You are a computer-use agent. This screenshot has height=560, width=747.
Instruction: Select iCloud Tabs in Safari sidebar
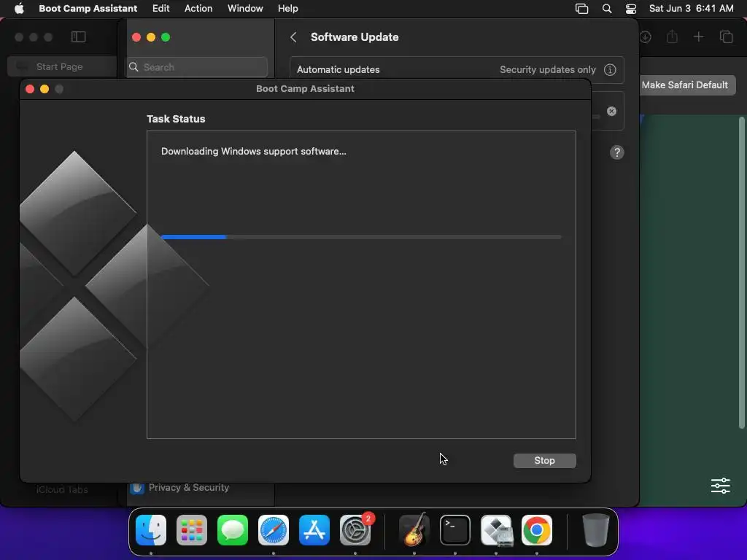click(x=62, y=489)
